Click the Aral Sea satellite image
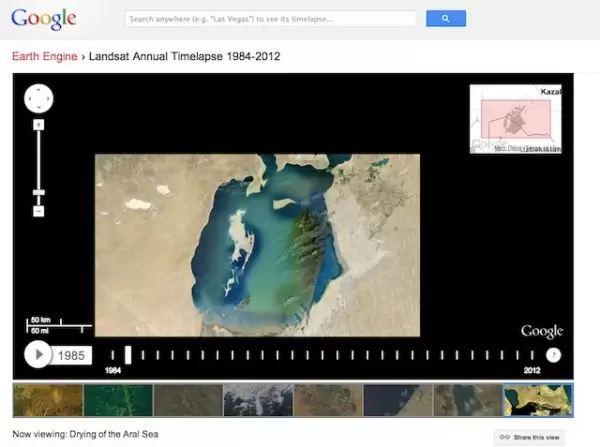The width and height of the screenshot is (600, 447). [257, 245]
